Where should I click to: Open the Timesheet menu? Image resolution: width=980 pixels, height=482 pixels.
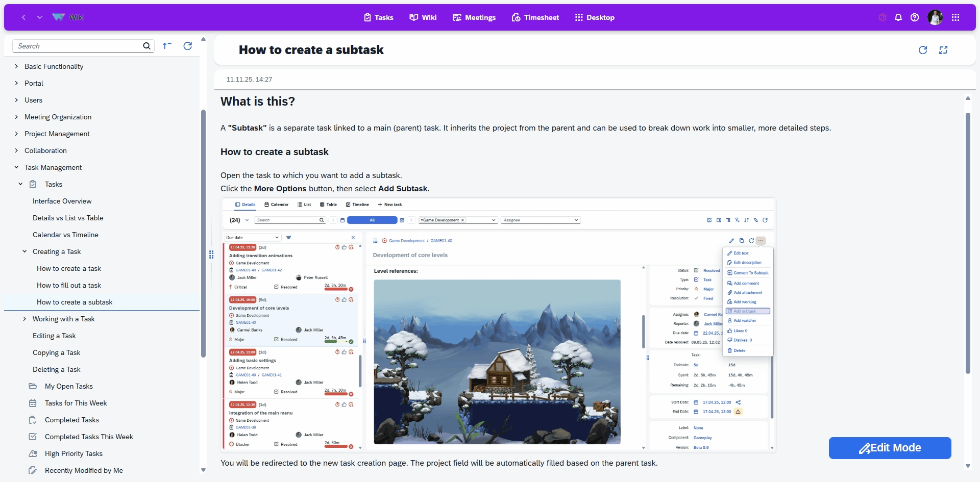pyautogui.click(x=535, y=17)
